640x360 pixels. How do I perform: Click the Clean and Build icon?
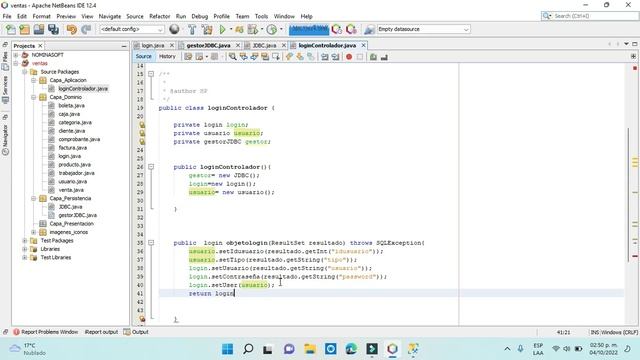[x=207, y=29]
